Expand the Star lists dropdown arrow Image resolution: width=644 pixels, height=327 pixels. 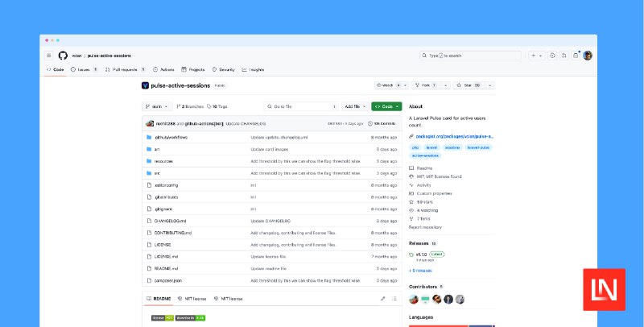[490, 85]
